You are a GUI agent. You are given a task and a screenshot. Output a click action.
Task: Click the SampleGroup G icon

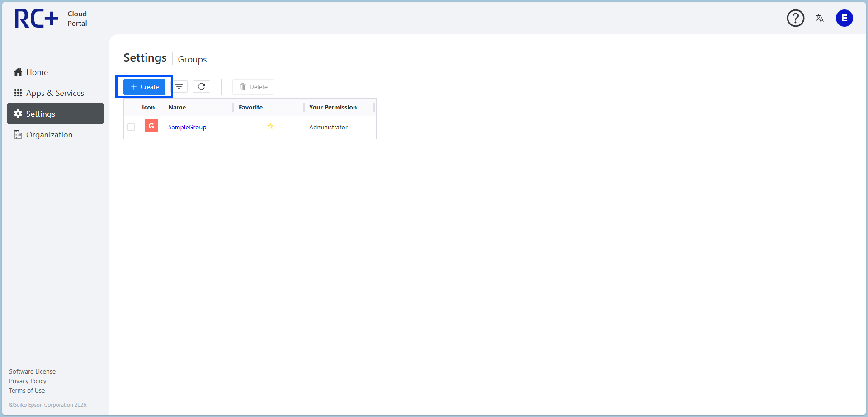pyautogui.click(x=151, y=126)
